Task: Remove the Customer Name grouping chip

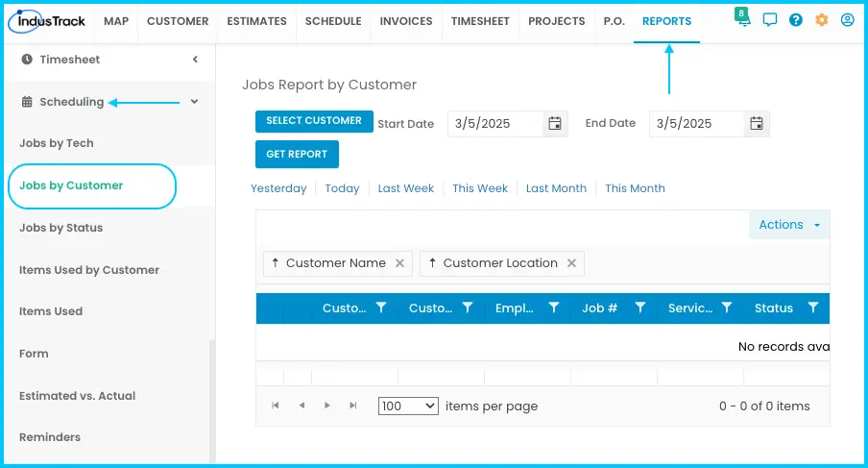Action: tap(399, 263)
